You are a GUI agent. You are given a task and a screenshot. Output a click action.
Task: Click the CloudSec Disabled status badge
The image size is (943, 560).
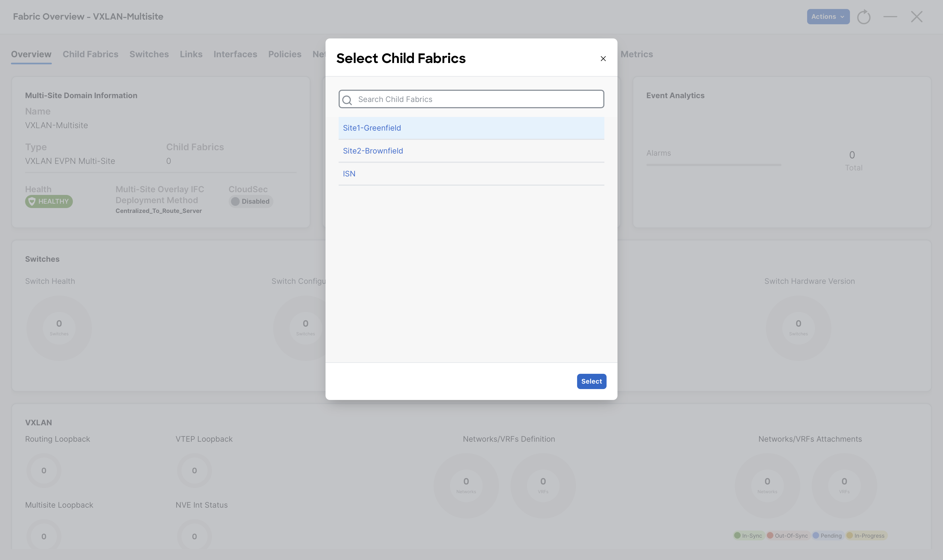pos(251,201)
